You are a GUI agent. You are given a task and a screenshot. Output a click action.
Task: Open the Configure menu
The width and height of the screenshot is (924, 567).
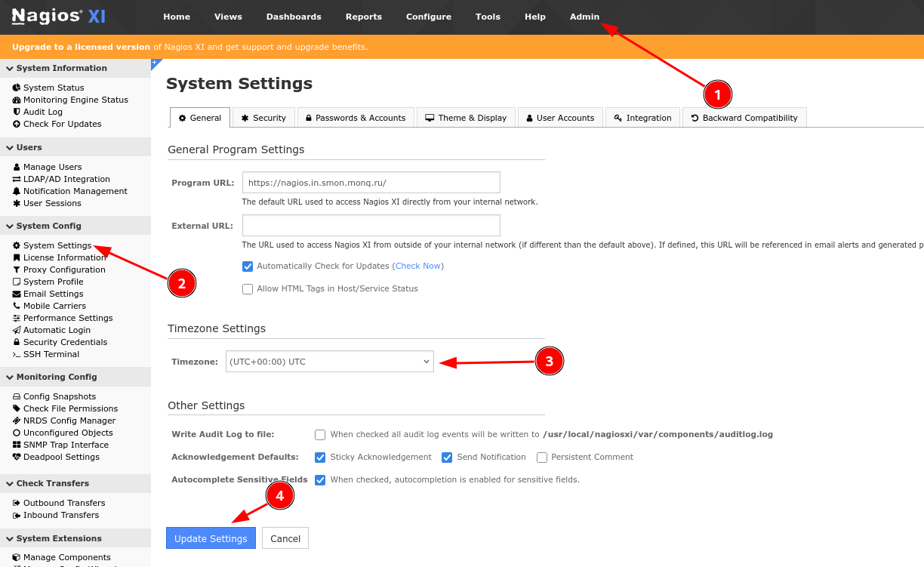[428, 17]
